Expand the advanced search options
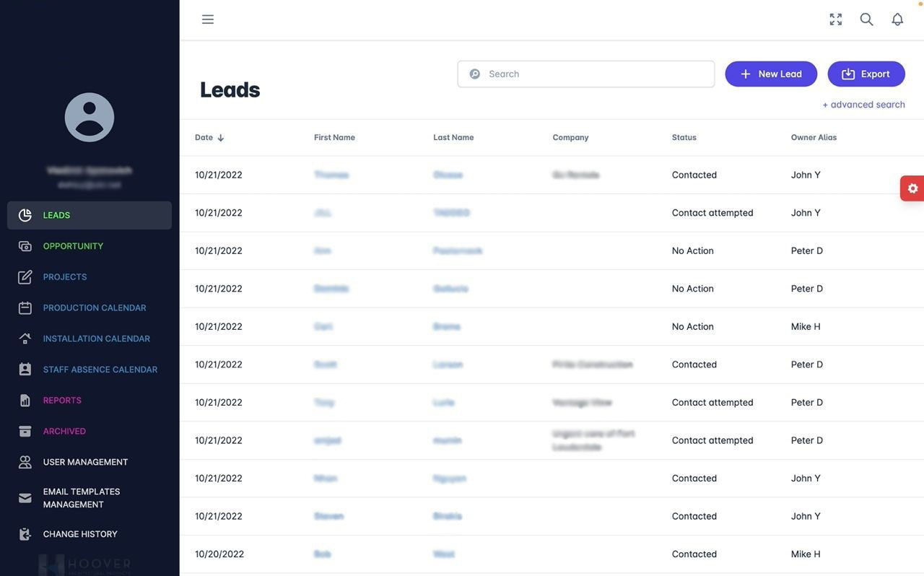Screen dimensions: 924x576 pos(863,105)
